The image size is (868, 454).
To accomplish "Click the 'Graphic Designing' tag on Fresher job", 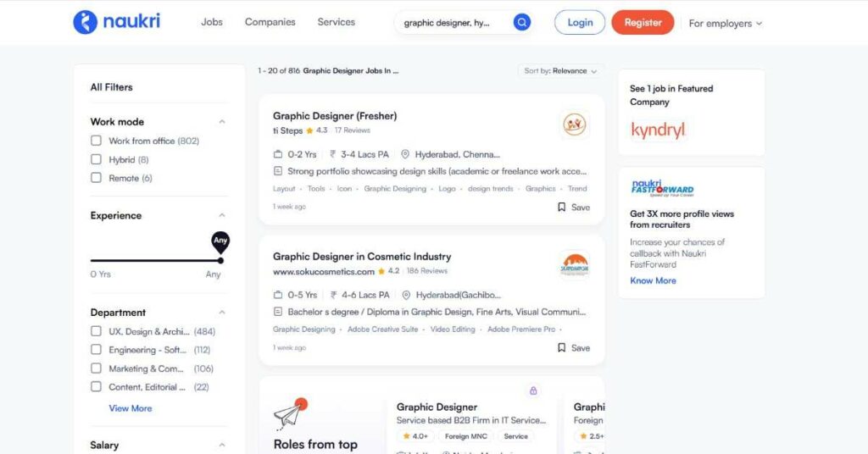I will click(x=395, y=189).
